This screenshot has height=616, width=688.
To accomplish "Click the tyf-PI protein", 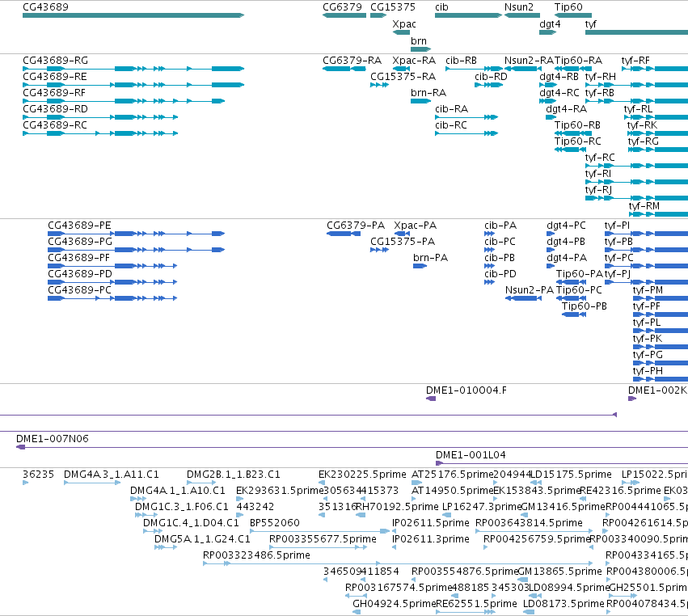I will 646,234.
